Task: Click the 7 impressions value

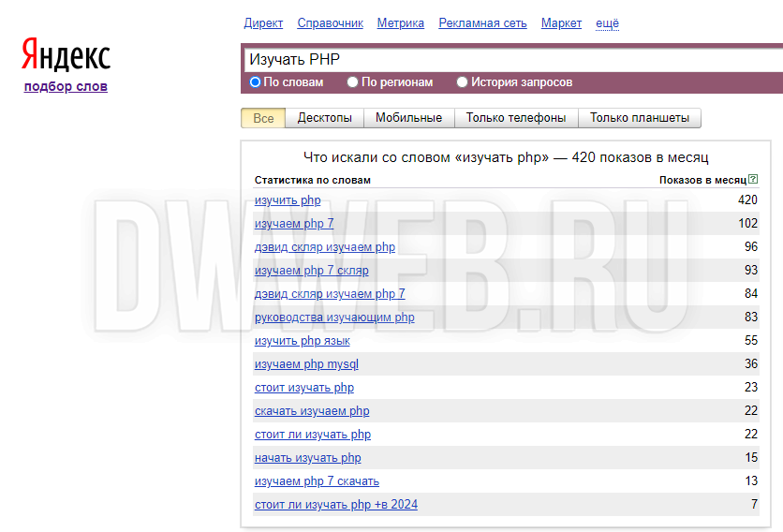Action: click(x=755, y=505)
